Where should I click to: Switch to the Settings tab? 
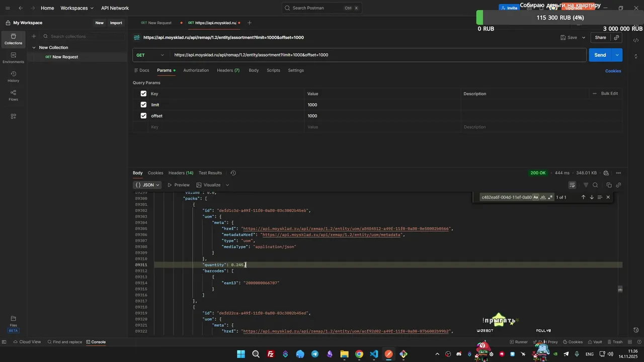296,70
